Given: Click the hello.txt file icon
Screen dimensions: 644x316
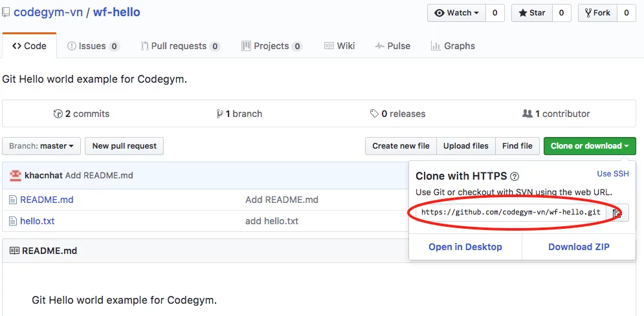Looking at the screenshot, I should [13, 221].
